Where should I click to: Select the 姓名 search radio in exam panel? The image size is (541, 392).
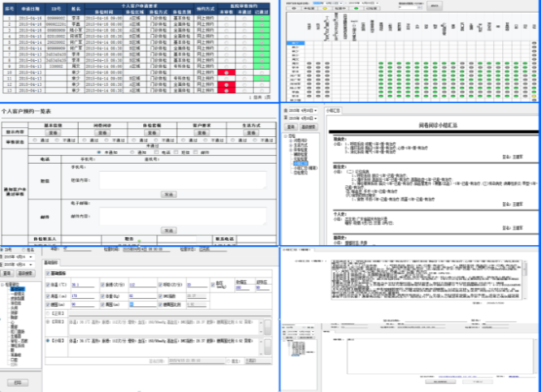pyautogui.click(x=24, y=250)
